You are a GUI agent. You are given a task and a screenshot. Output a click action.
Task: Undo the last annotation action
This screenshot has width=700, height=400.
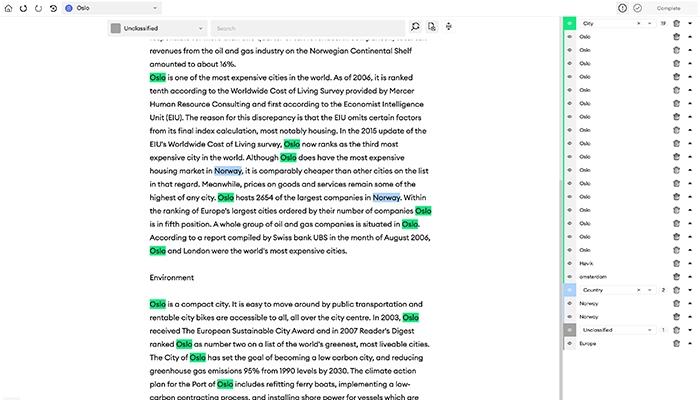pos(23,8)
